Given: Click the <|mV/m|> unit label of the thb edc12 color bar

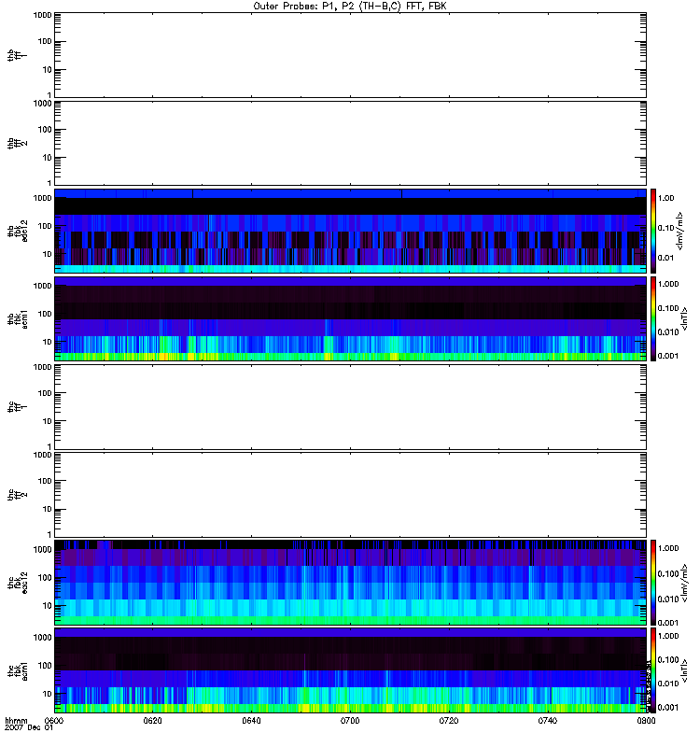Looking at the screenshot, I should tap(680, 231).
